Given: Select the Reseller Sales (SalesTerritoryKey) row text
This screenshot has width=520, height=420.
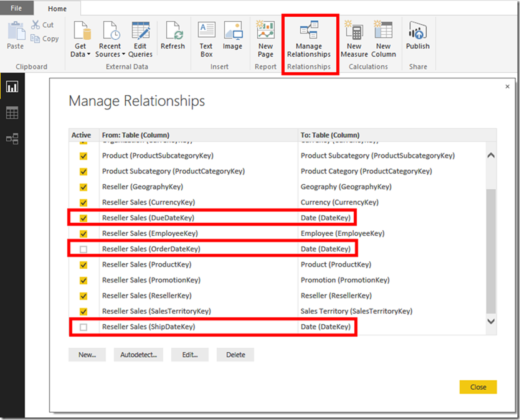Looking at the screenshot, I should pos(156,311).
